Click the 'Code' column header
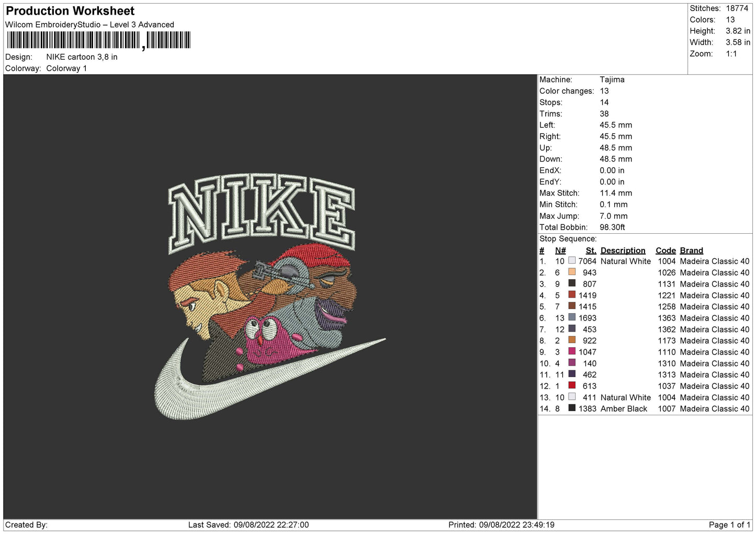Screen dimensions: 756x534 tap(665, 251)
